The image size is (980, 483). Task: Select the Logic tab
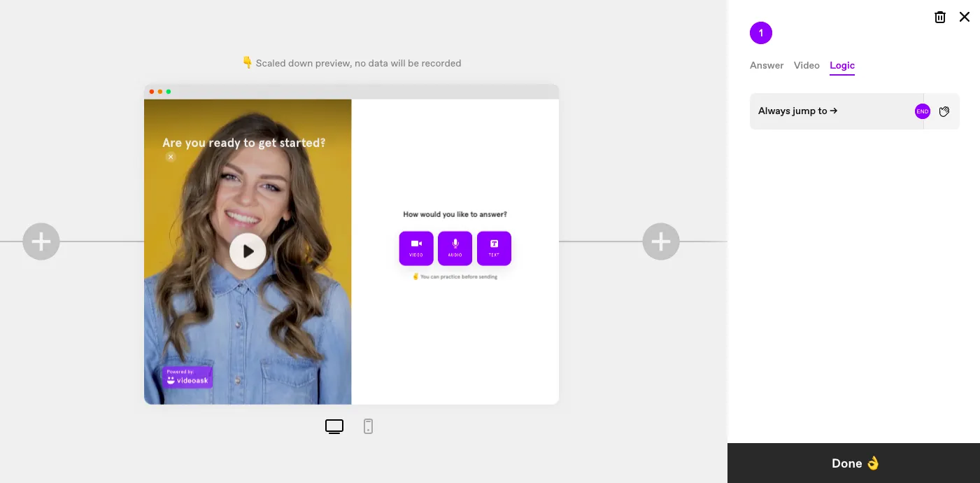click(842, 66)
